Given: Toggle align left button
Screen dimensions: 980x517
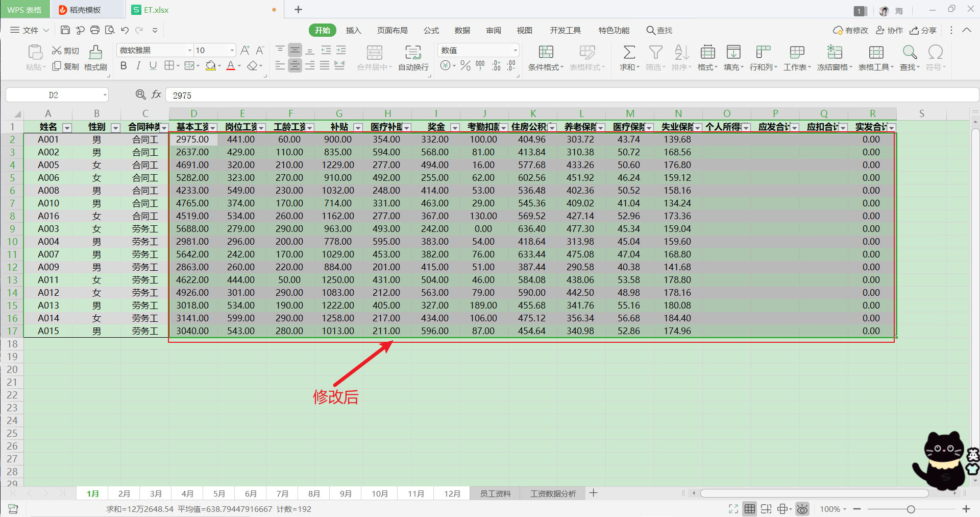Looking at the screenshot, I should tap(280, 65).
